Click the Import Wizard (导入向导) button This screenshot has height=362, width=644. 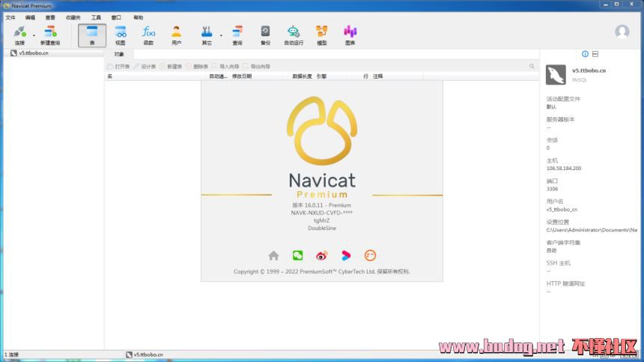tap(225, 66)
